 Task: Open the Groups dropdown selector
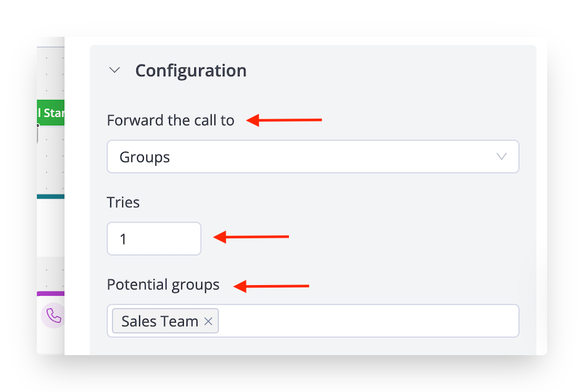[312, 157]
